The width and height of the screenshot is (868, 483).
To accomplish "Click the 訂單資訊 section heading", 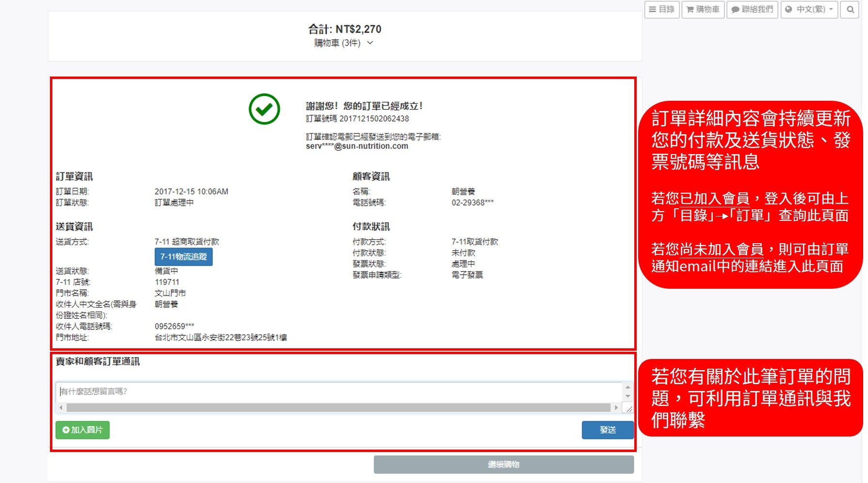I will (x=74, y=177).
